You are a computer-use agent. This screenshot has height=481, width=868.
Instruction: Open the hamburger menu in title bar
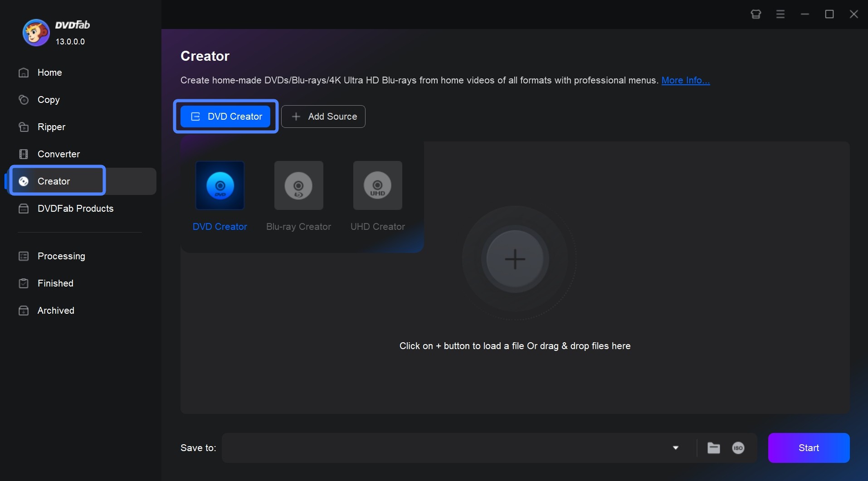(780, 14)
